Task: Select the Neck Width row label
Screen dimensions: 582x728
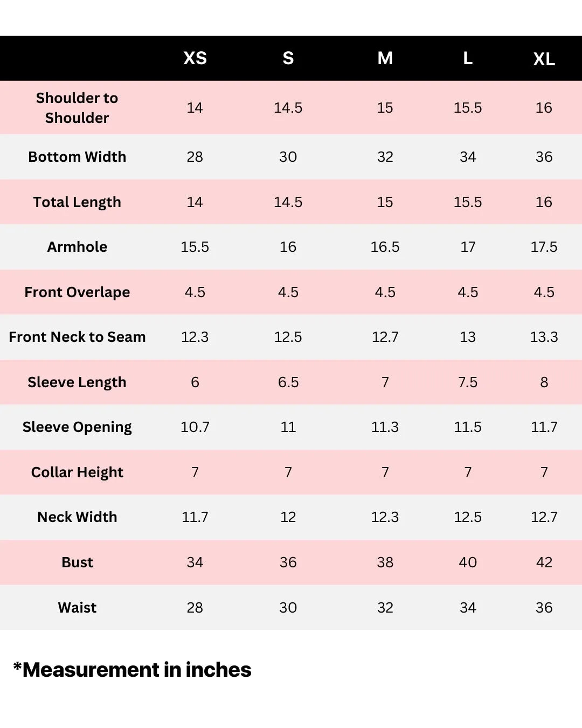Action: pyautogui.click(x=77, y=517)
